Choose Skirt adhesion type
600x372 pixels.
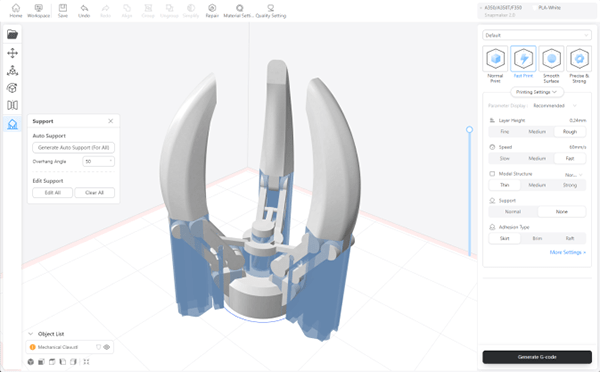click(x=505, y=238)
